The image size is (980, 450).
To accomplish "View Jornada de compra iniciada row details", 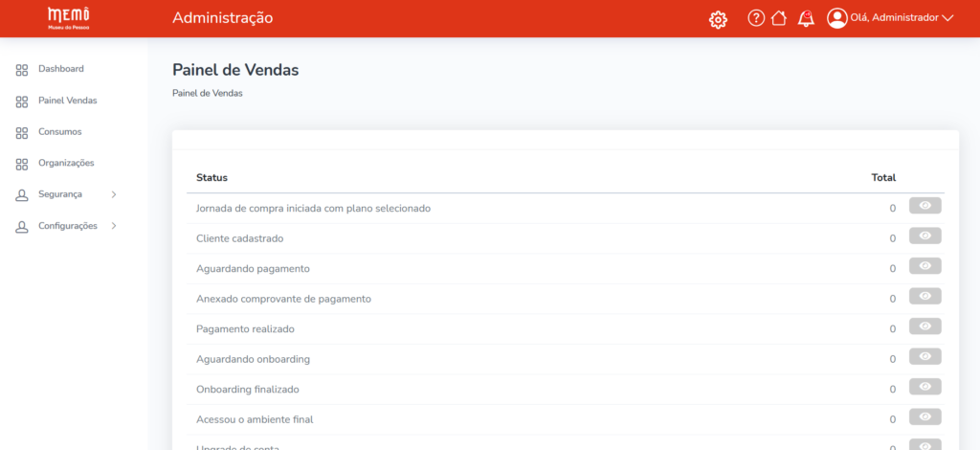I will point(924,206).
